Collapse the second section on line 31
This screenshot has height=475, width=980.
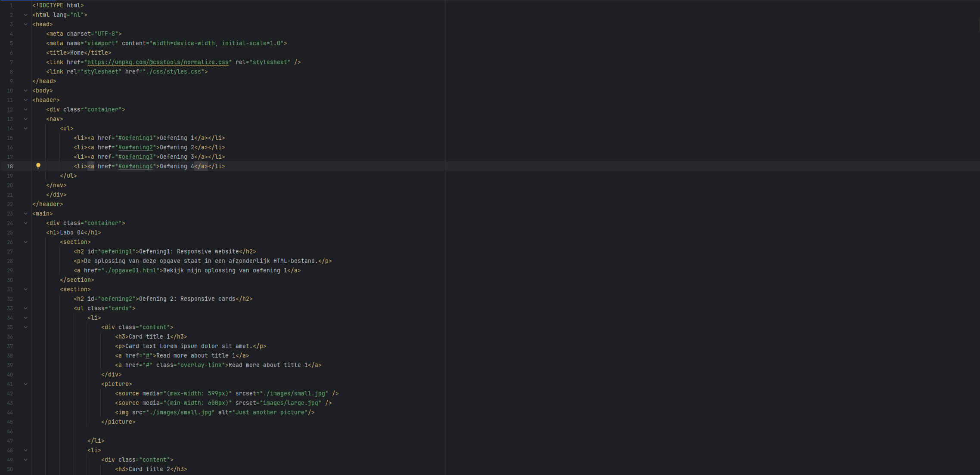[25, 290]
